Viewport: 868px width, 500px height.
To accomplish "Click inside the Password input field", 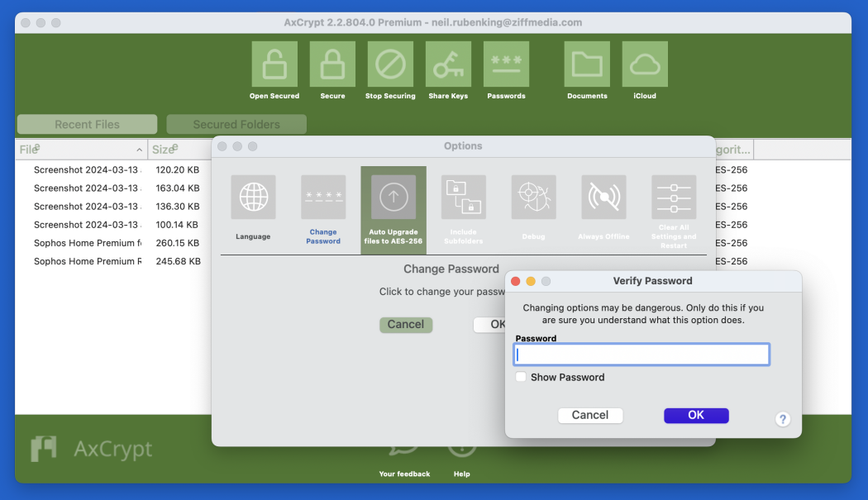I will pos(641,354).
